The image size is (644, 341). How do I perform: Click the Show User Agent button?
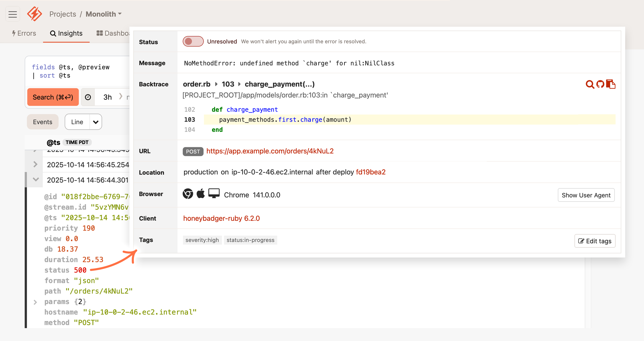click(x=586, y=195)
